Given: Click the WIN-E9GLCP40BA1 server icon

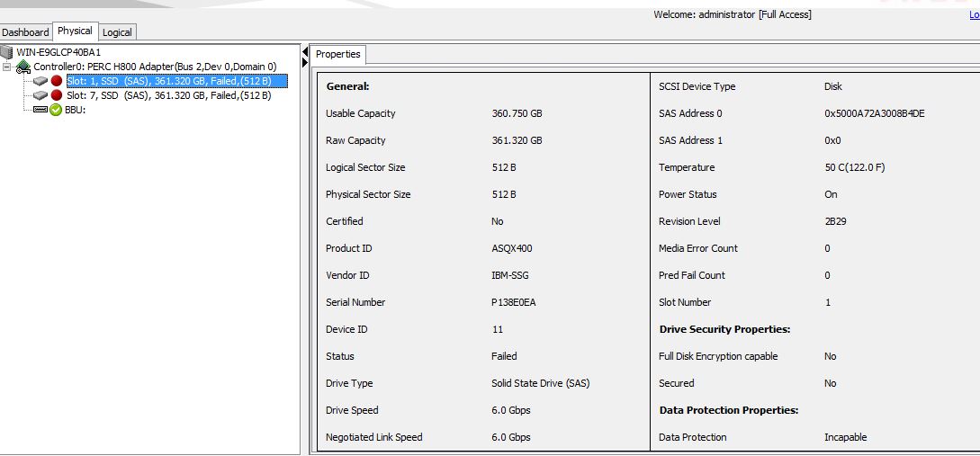Looking at the screenshot, I should (x=7, y=52).
